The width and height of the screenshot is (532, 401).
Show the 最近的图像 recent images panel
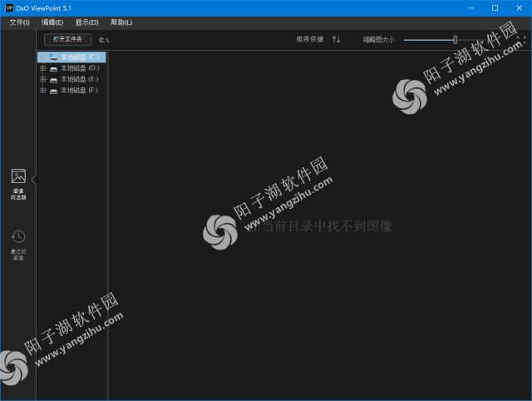click(18, 245)
